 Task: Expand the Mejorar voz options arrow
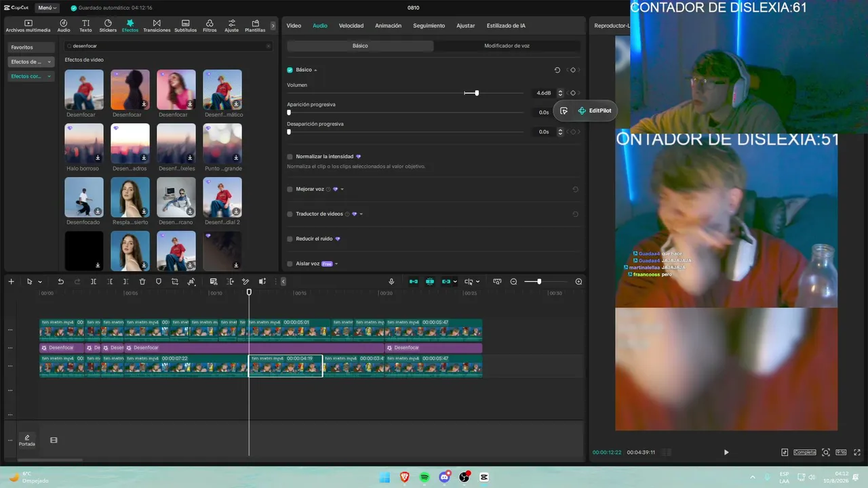click(x=342, y=189)
